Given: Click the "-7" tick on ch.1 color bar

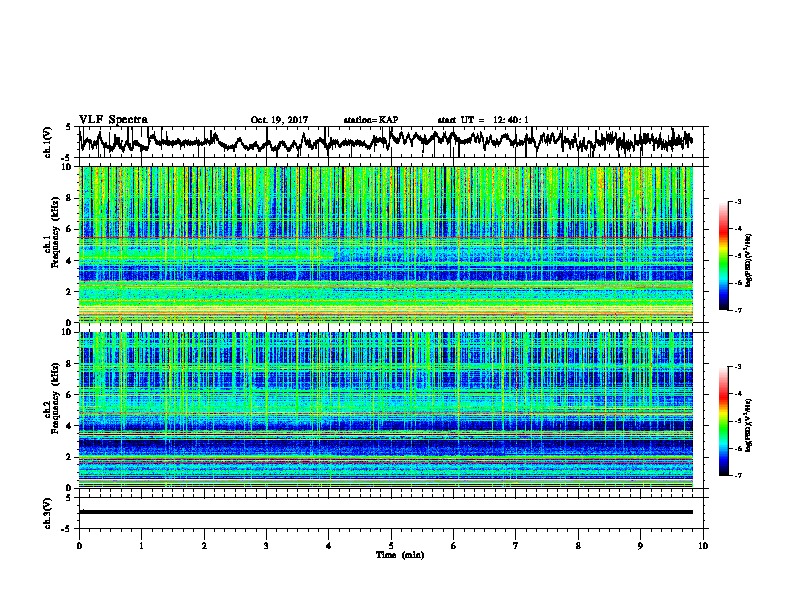Looking at the screenshot, I should (x=737, y=310).
